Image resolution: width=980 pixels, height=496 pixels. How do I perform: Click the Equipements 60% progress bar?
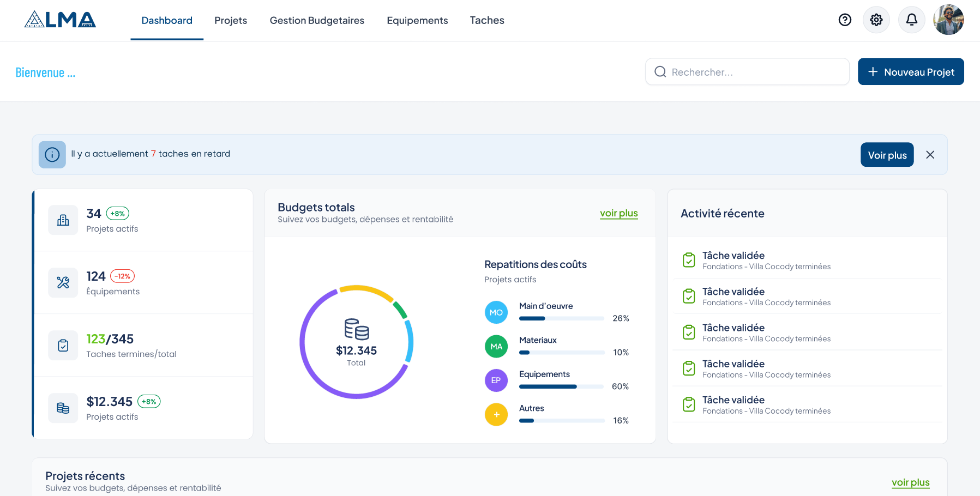(562, 386)
